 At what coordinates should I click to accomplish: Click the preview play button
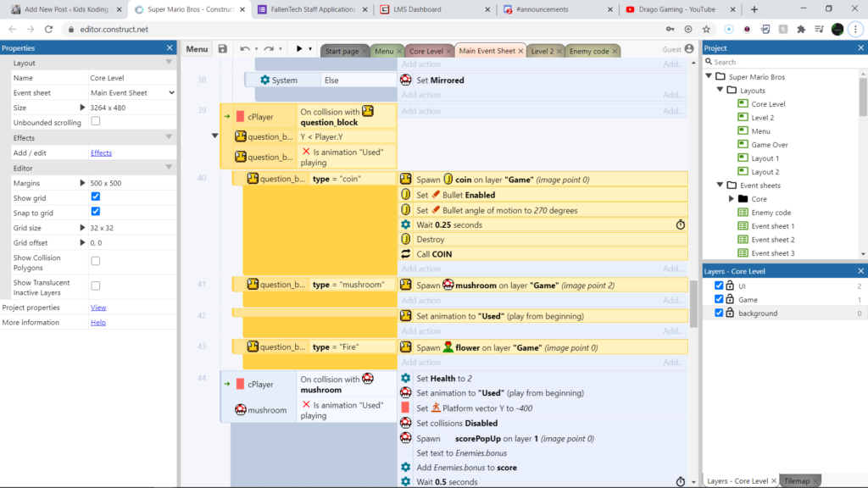[299, 48]
